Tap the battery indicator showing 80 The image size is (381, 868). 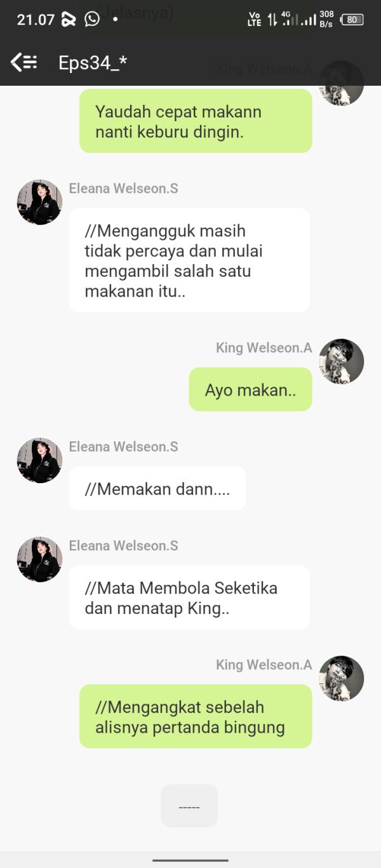352,20
